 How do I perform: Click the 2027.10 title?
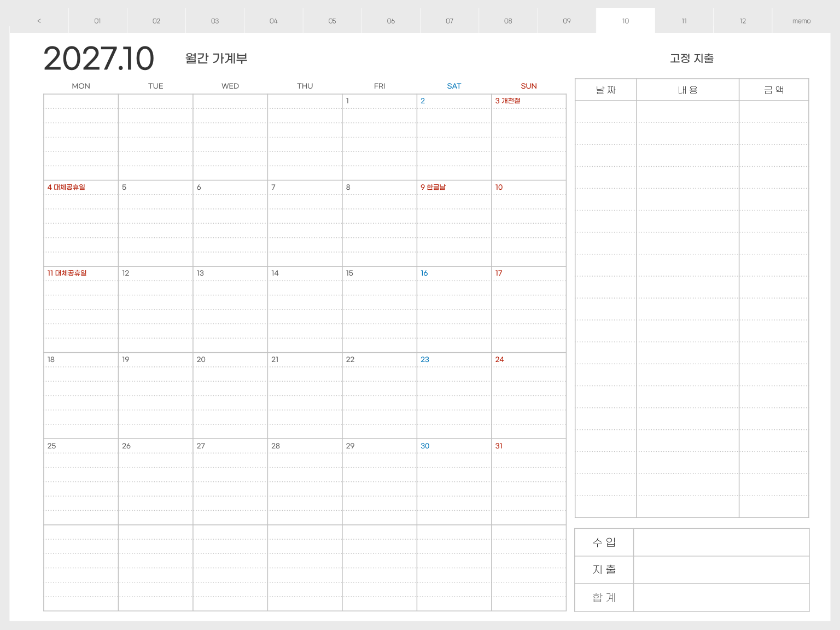coord(99,59)
